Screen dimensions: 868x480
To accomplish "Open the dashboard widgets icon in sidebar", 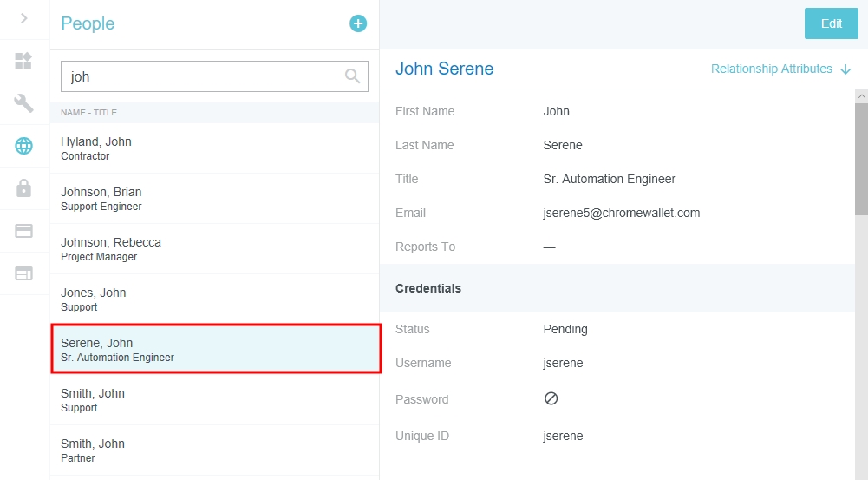I will tap(24, 61).
